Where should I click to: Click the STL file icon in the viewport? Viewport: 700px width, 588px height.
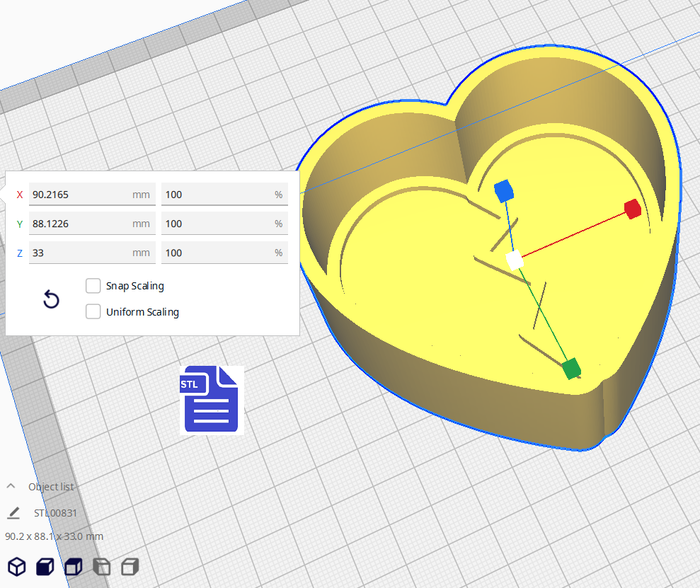point(212,400)
